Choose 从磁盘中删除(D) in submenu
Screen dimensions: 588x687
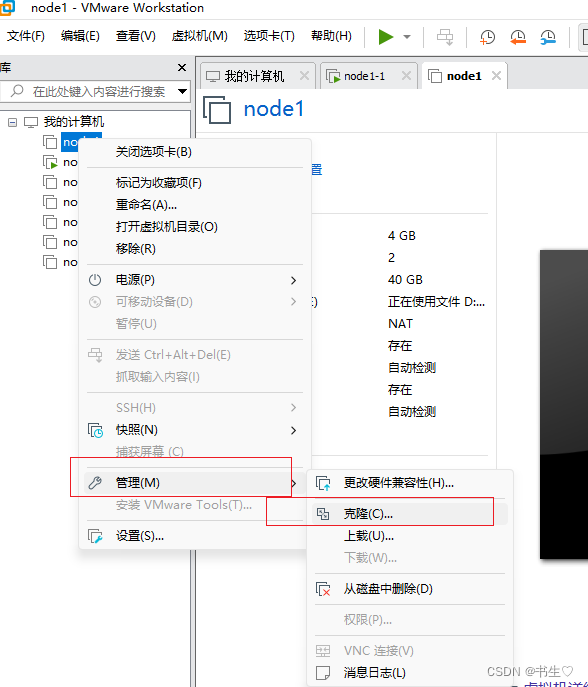[410, 589]
